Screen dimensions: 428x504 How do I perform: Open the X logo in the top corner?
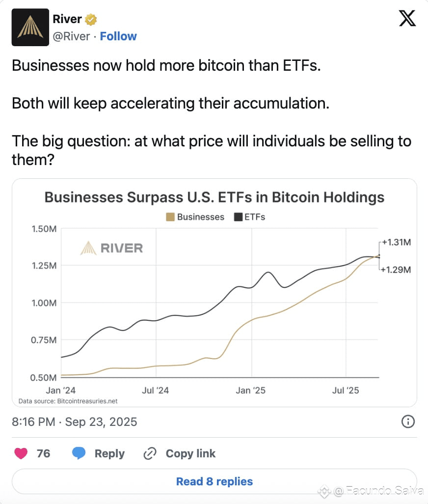click(407, 18)
